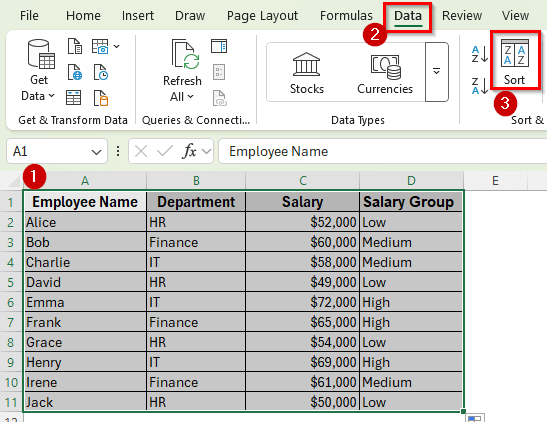Open the Draw tab
Viewport: 547px width, 422px height.
pyautogui.click(x=190, y=16)
